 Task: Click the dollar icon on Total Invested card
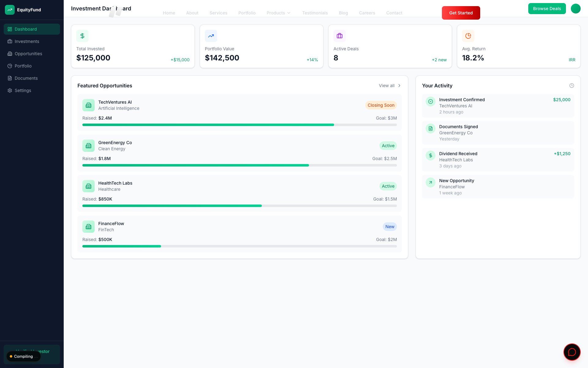(x=82, y=36)
